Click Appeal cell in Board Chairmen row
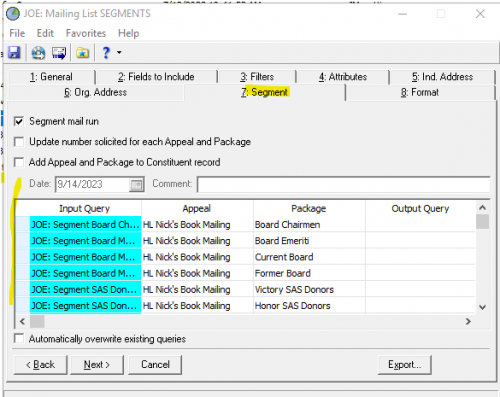Screen dimensions: 500x397 pos(197,225)
